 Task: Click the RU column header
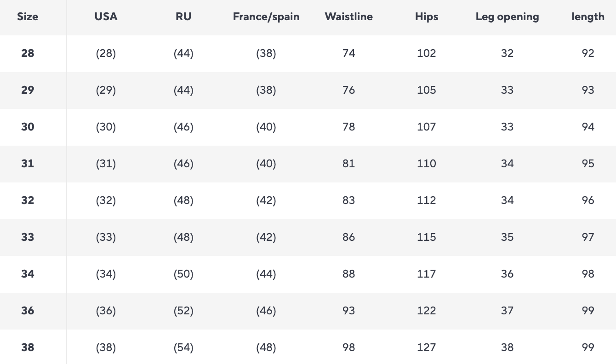[183, 17]
